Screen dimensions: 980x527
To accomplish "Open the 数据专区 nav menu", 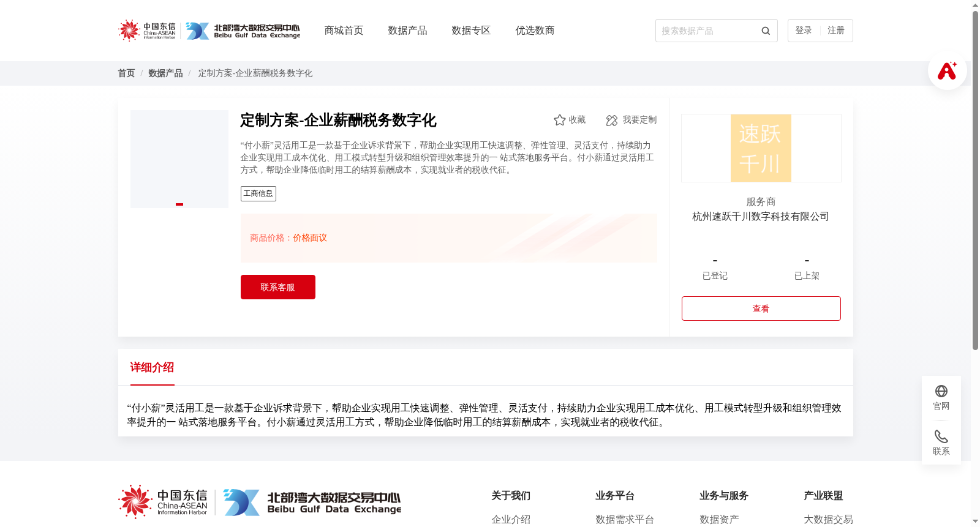I will [x=471, y=31].
